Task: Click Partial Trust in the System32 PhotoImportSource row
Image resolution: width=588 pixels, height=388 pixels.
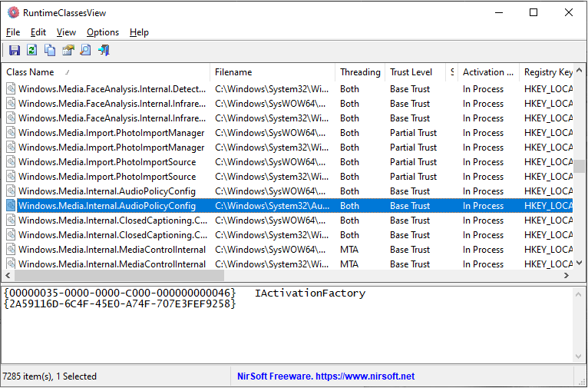Action: (x=413, y=177)
